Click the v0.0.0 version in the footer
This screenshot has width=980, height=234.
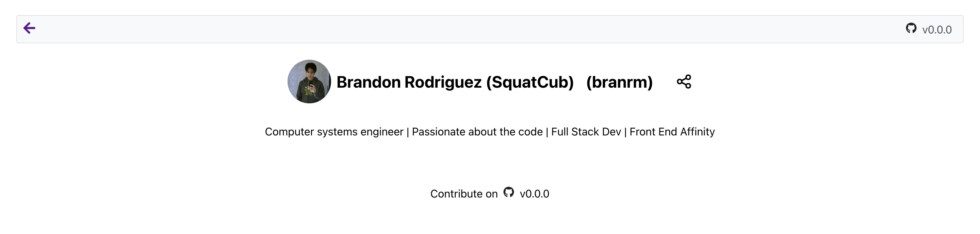pyautogui.click(x=535, y=194)
